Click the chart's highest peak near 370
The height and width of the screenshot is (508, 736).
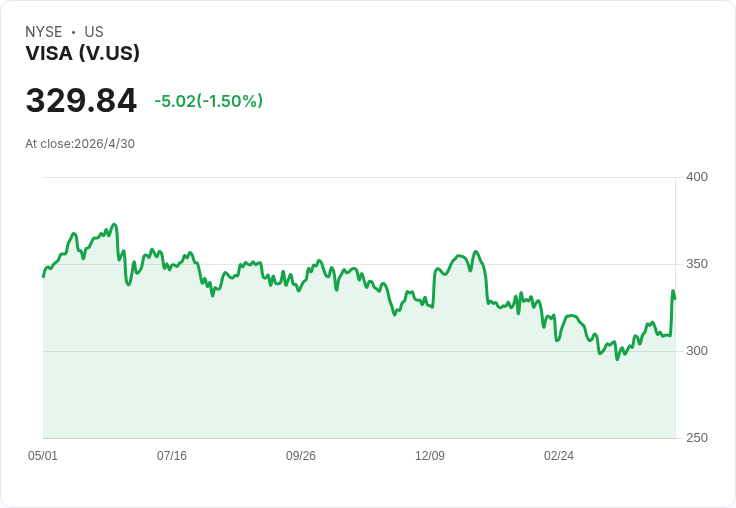(114, 225)
